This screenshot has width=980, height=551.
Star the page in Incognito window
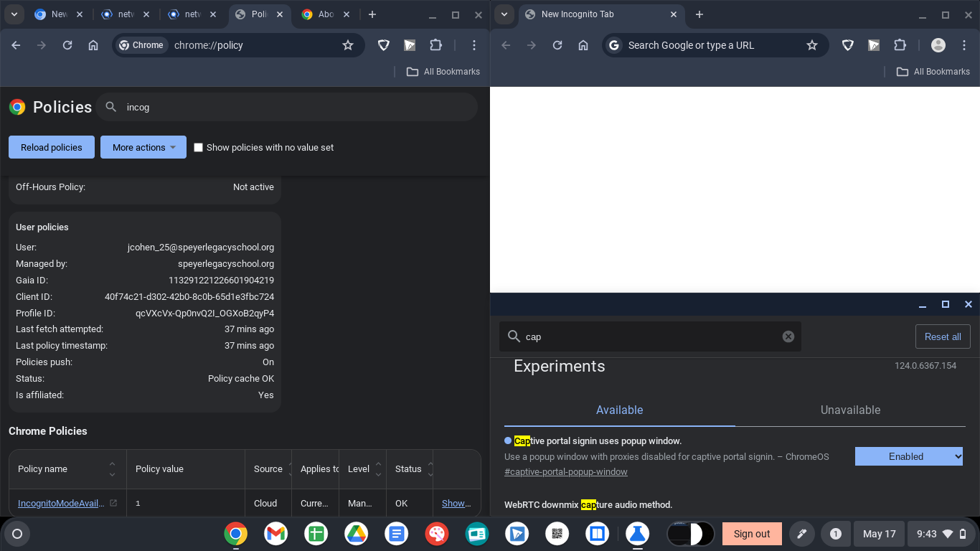click(812, 45)
